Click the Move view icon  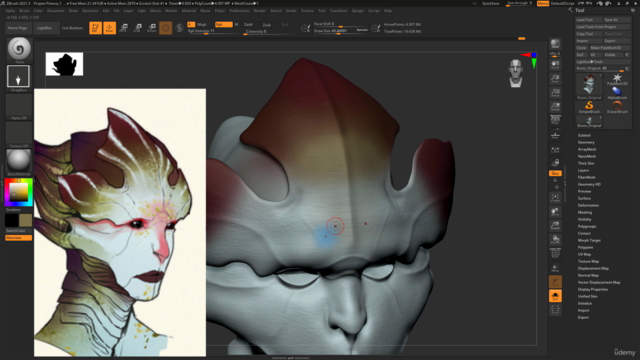pos(555,211)
